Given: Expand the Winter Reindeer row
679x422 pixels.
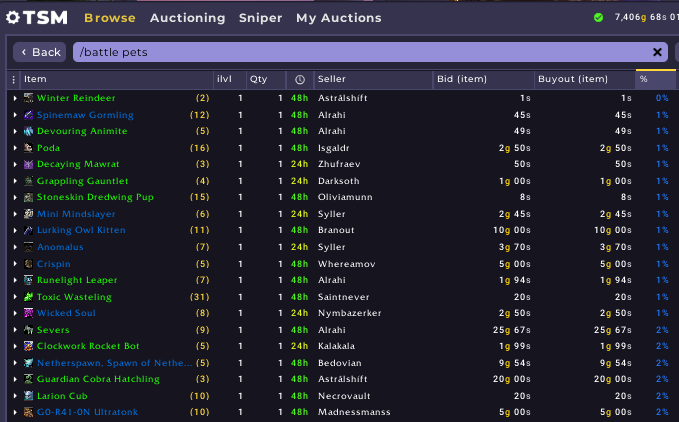Looking at the screenshot, I should [x=15, y=98].
